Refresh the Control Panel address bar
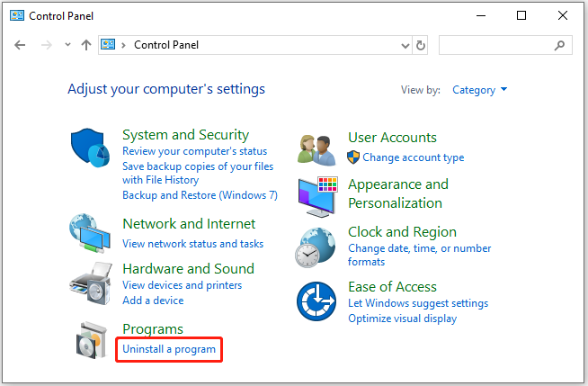The height and width of the screenshot is (386, 588). point(421,45)
